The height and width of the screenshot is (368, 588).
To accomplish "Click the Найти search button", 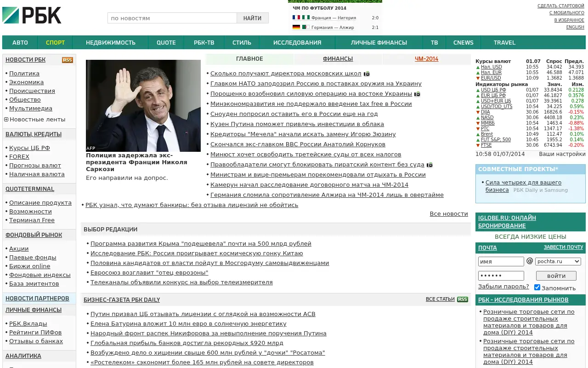I will click(x=252, y=18).
